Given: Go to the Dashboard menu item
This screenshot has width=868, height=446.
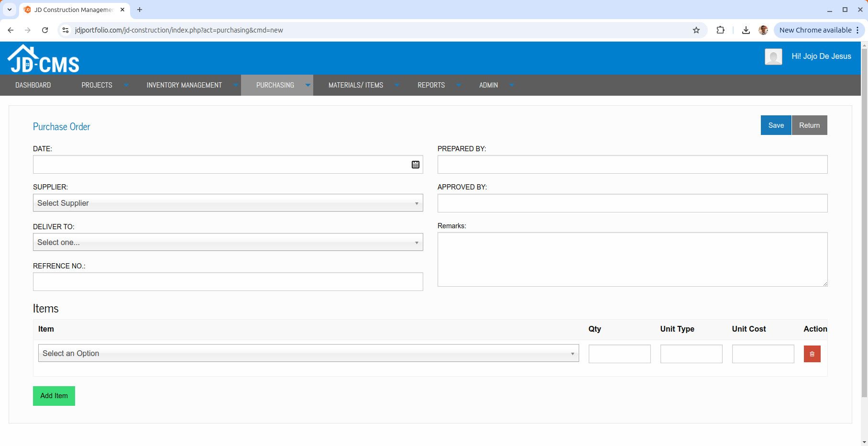Looking at the screenshot, I should 33,85.
